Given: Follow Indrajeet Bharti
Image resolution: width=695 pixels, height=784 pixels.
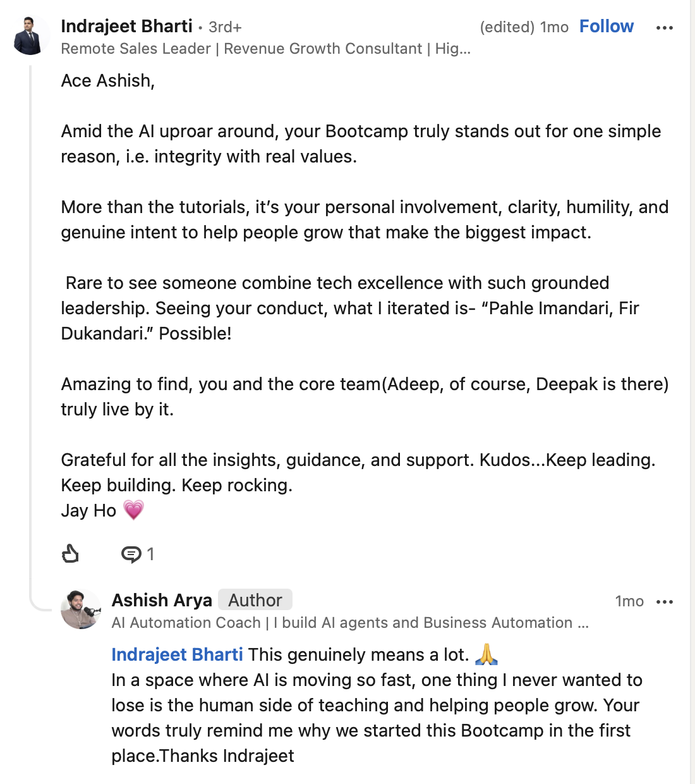Looking at the screenshot, I should coord(606,27).
